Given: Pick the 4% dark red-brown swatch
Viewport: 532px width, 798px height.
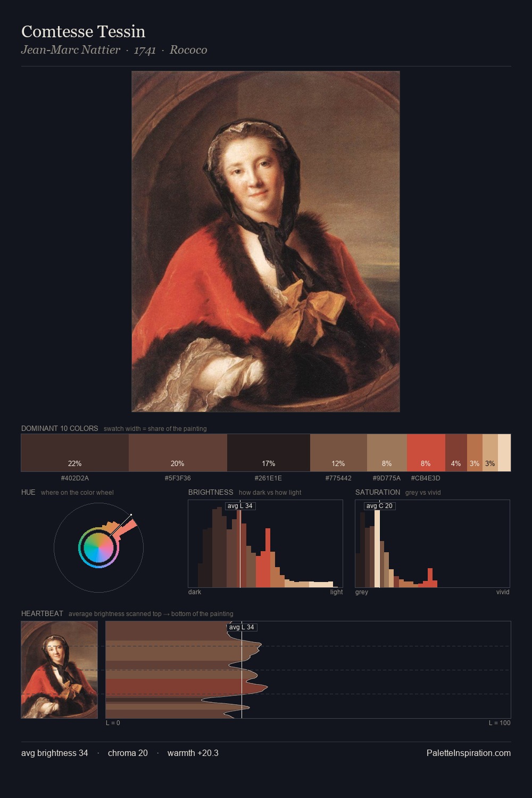Looking at the screenshot, I should tap(456, 453).
